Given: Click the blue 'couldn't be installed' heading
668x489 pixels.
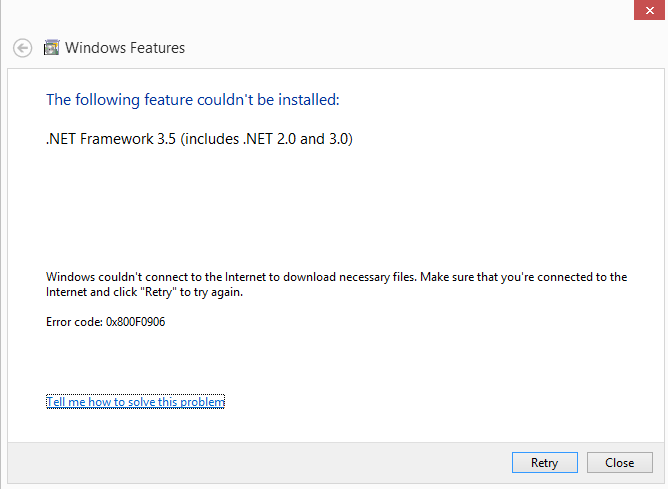Looking at the screenshot, I should pos(193,99).
